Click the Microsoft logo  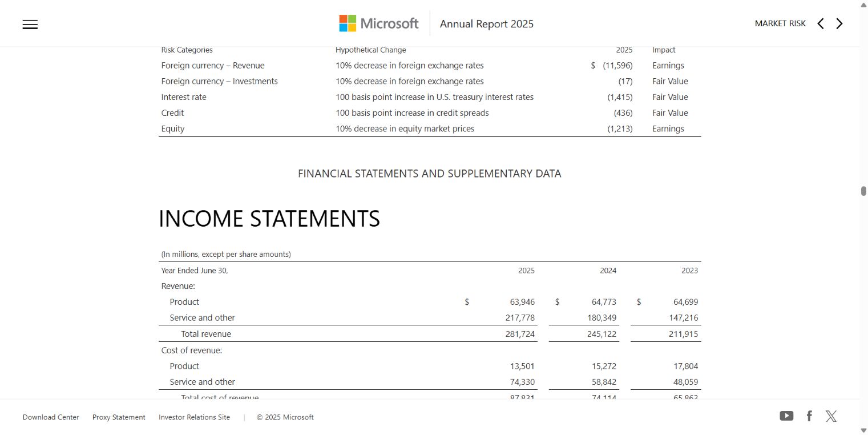tap(378, 23)
